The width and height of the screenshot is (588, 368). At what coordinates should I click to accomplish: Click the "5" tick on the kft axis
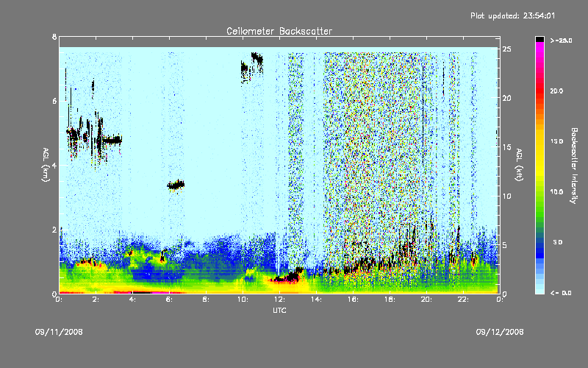[x=505, y=245]
